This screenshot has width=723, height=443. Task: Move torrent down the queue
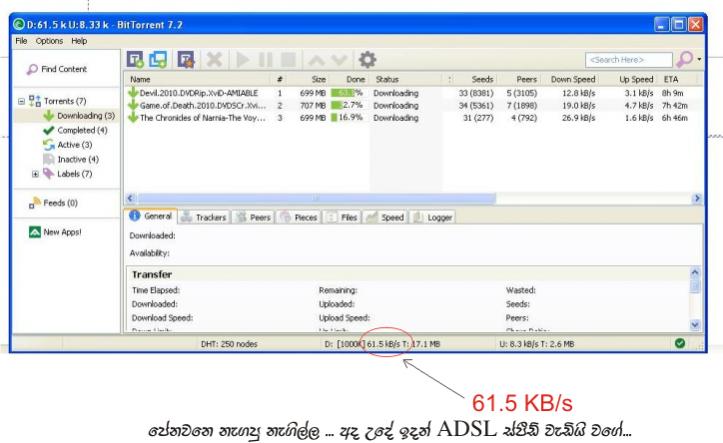(339, 60)
